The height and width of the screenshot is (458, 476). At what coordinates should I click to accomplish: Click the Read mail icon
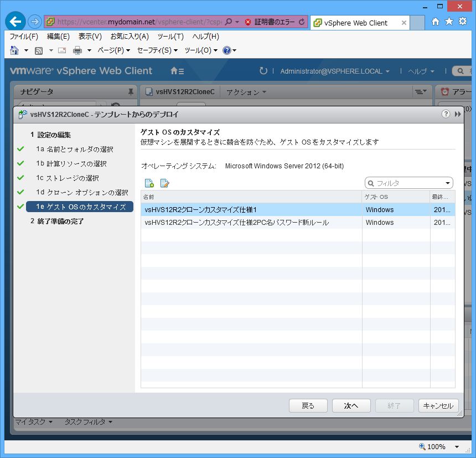[x=62, y=50]
